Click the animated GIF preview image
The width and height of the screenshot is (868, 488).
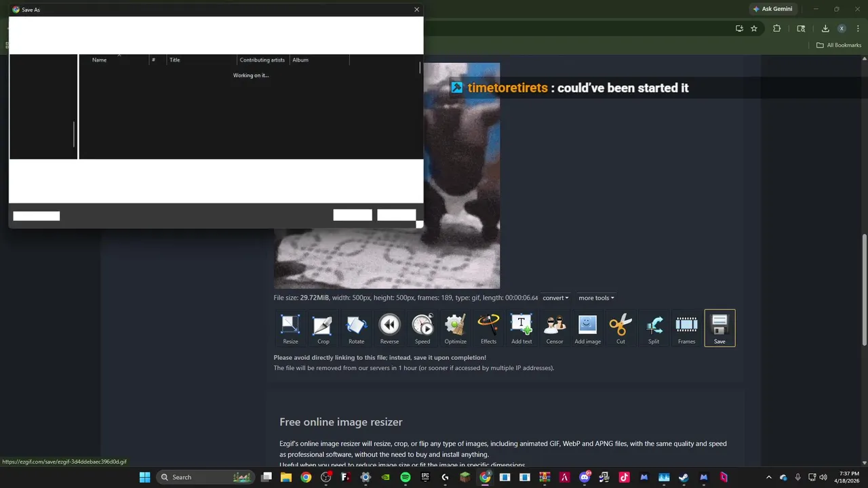(x=387, y=176)
